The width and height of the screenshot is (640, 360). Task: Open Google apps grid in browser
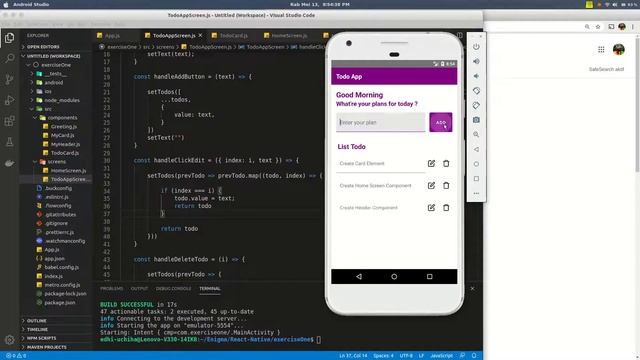601,49
